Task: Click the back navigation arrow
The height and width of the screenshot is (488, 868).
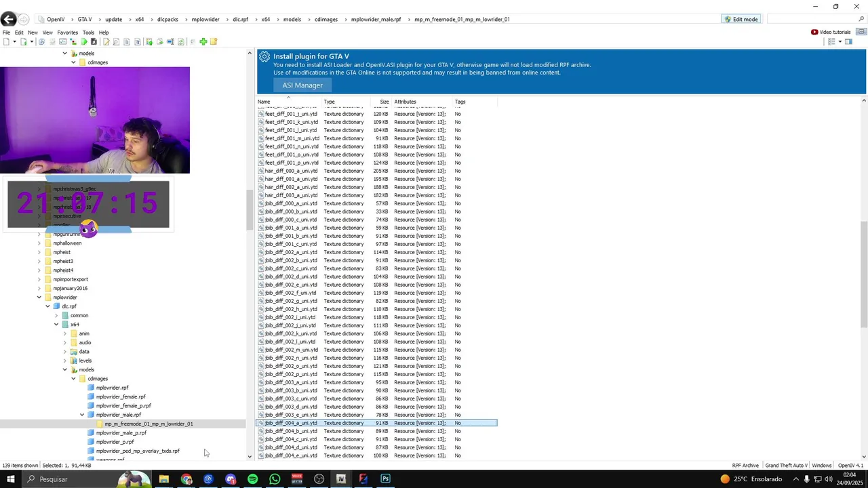Action: click(x=8, y=19)
